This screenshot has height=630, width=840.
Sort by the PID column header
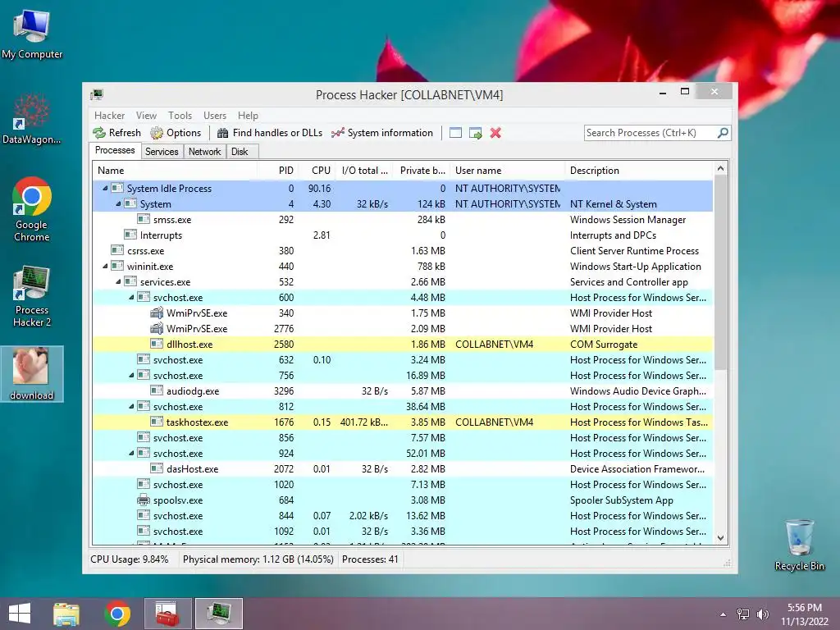pyautogui.click(x=277, y=171)
